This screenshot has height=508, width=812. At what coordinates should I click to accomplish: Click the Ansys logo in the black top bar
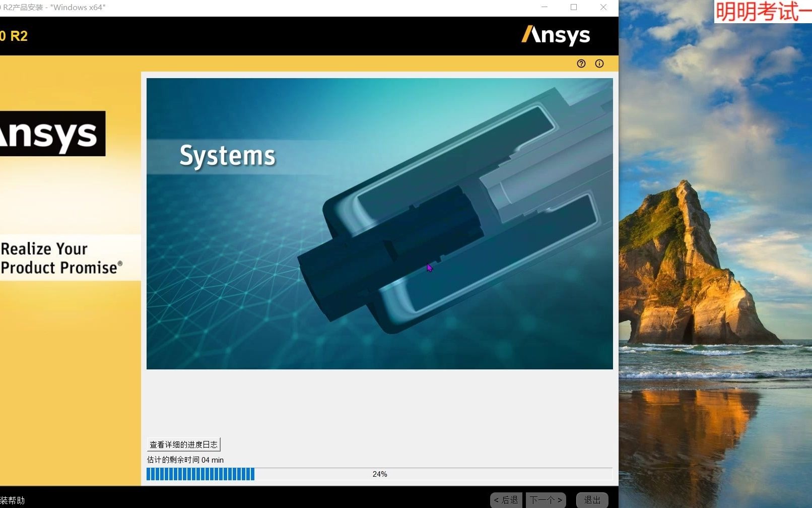(555, 35)
